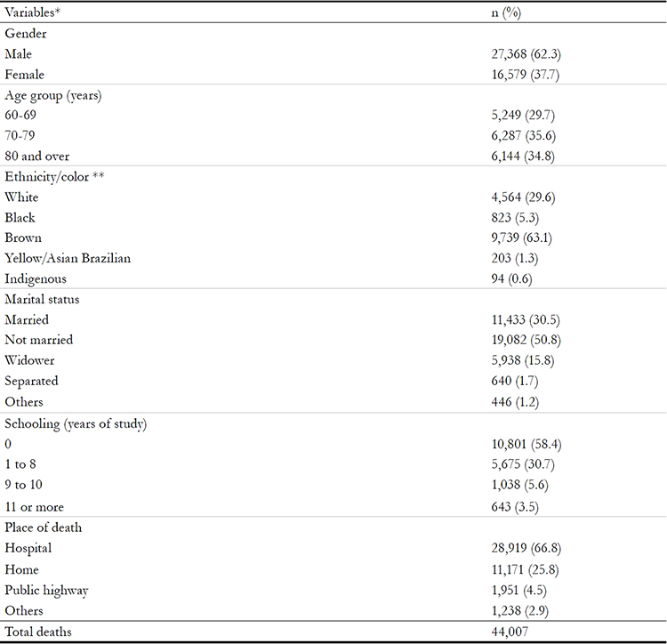
Task: Click the "80 and over" row label
Action: [x=36, y=157]
